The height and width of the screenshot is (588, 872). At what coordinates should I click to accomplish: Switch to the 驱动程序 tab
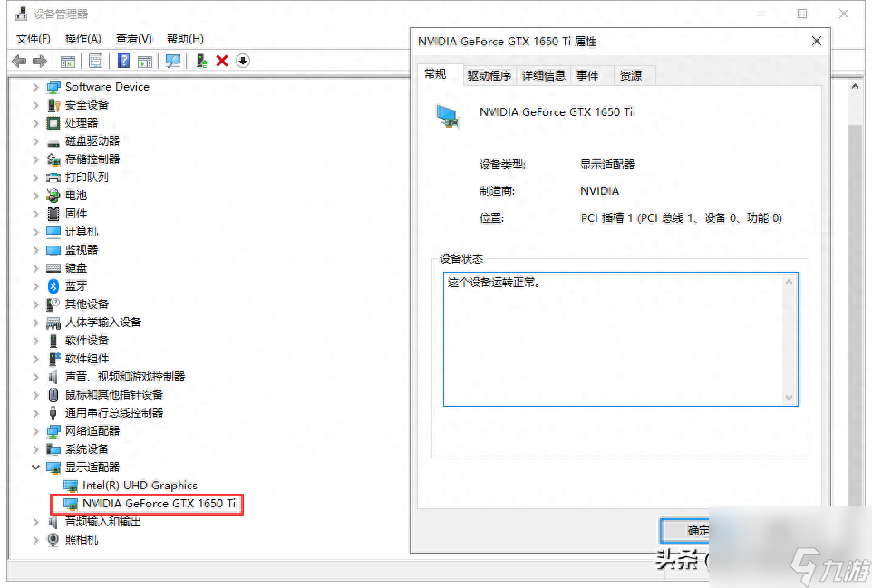pyautogui.click(x=489, y=75)
